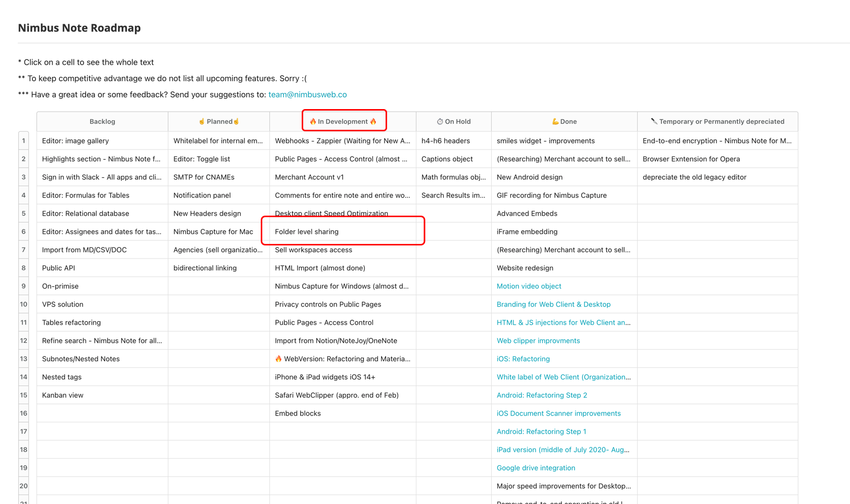Image resolution: width=850 pixels, height=504 pixels.
Task: Open the Highlights section - Nimbus Note cell
Action: [x=103, y=159]
